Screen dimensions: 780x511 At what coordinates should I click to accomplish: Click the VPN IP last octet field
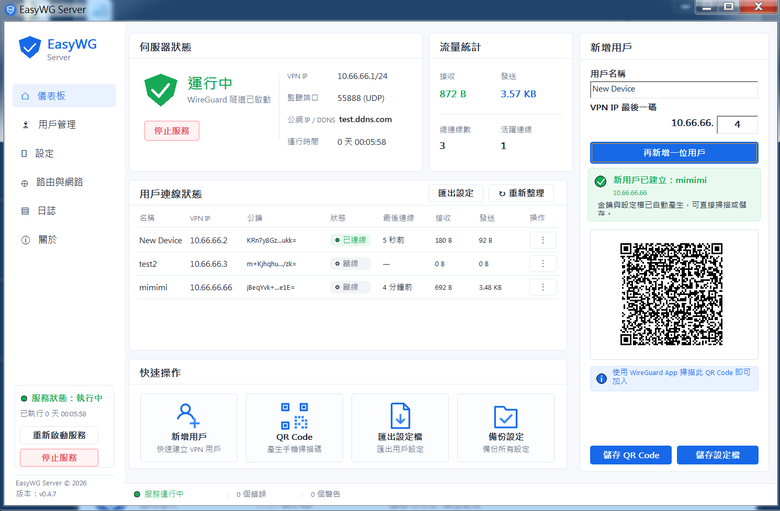(x=737, y=124)
